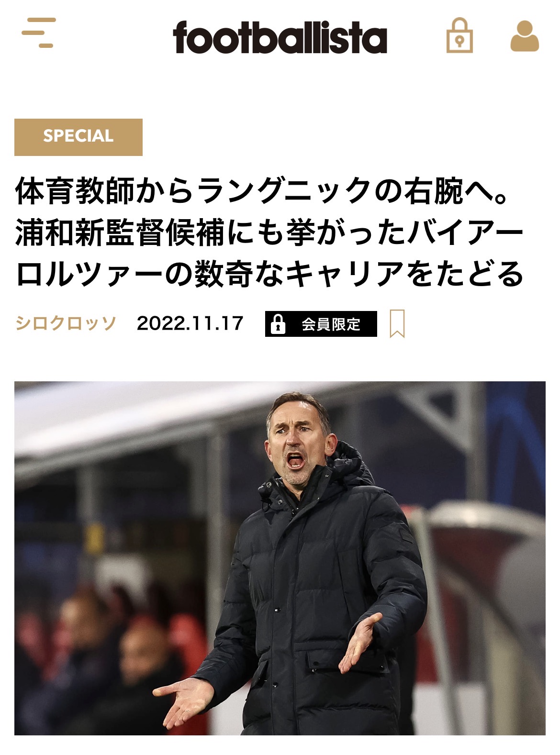The width and height of the screenshot is (560, 755).
Task: Click the white padlock in 会員限定 badge
Action: tap(278, 324)
